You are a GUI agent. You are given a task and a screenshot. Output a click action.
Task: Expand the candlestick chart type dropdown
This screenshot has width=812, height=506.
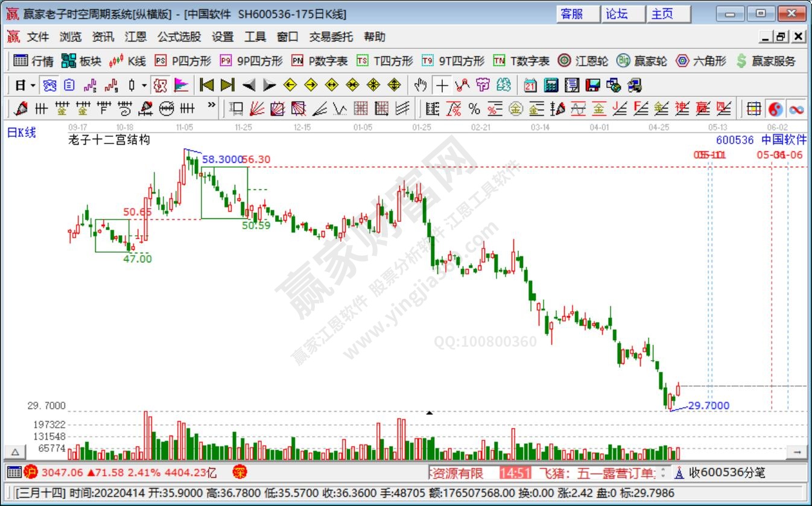tap(144, 85)
